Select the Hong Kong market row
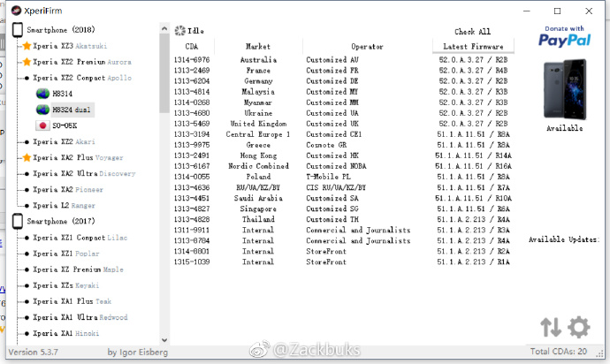This screenshot has height=364, width=610. coord(341,155)
